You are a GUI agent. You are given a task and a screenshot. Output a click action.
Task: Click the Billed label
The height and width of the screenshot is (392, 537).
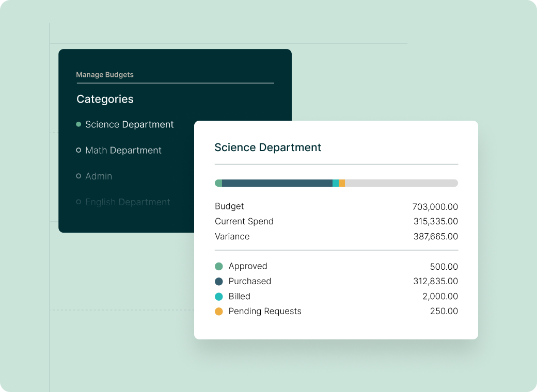click(240, 296)
